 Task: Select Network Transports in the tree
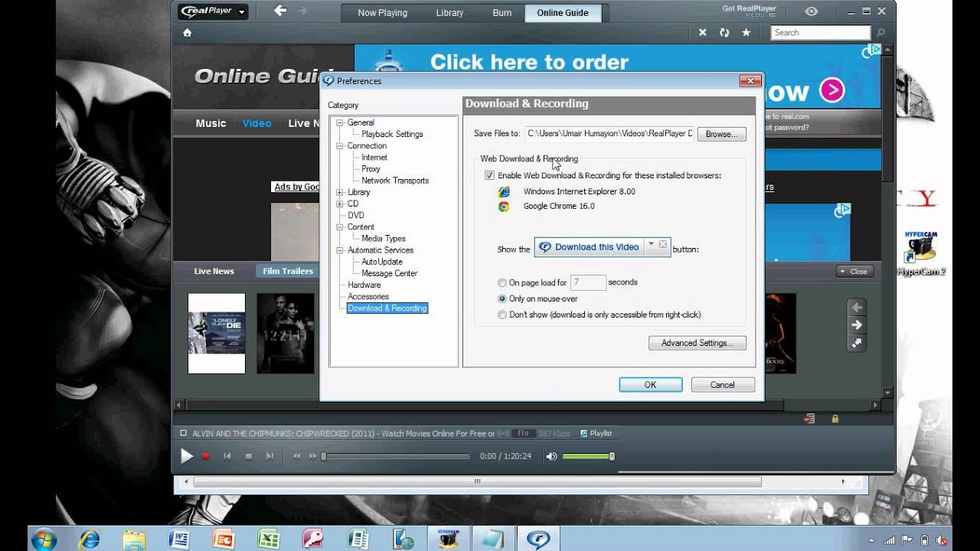pyautogui.click(x=395, y=181)
